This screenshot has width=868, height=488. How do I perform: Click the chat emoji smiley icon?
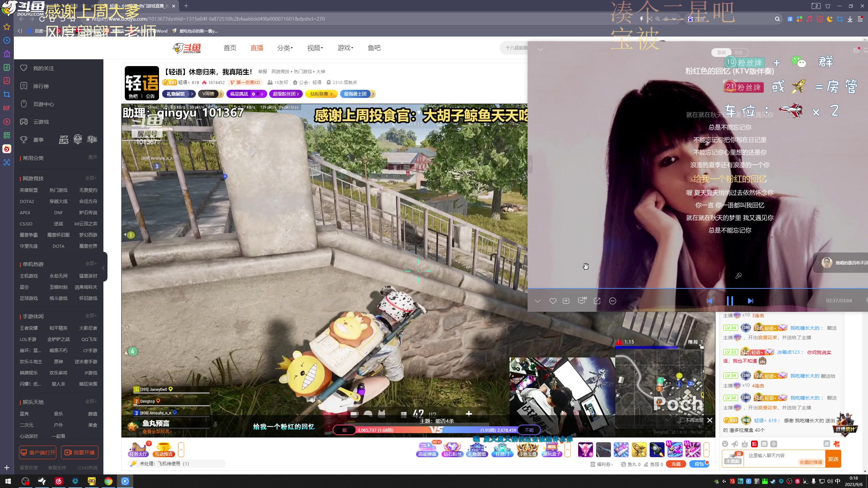pyautogui.click(x=725, y=444)
